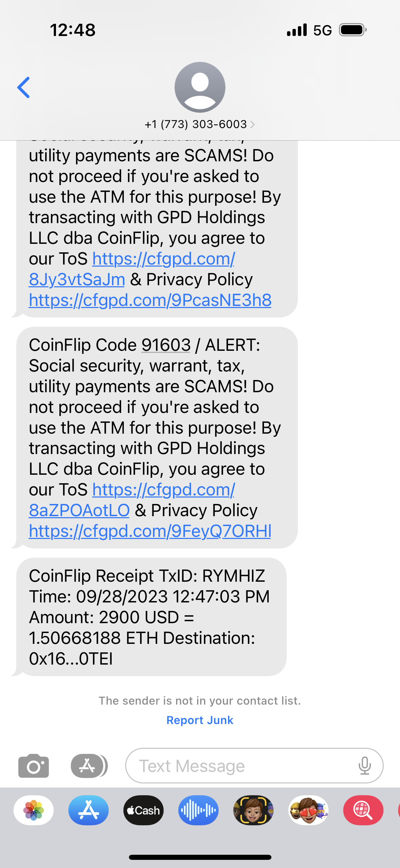Open the camera icon beside text field

pyautogui.click(x=34, y=766)
